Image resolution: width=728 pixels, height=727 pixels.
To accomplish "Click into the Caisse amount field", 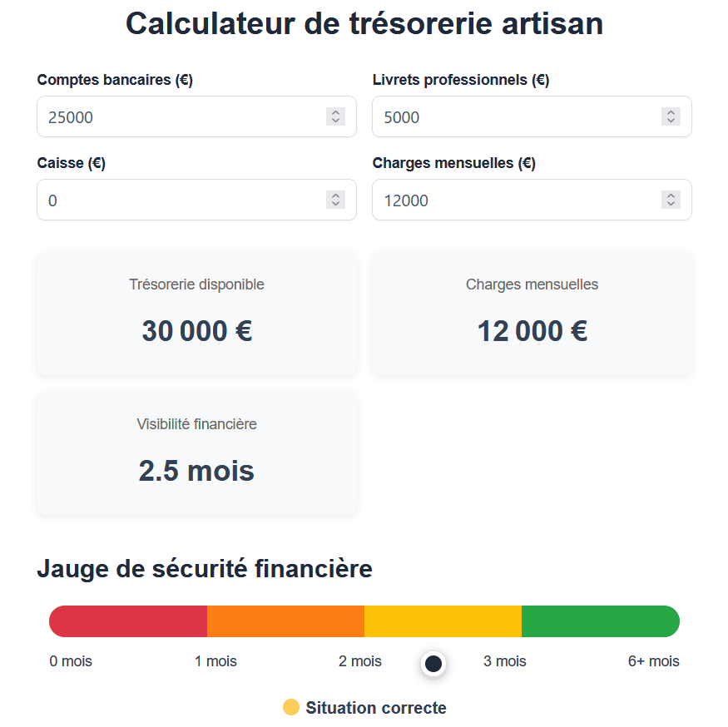I will click(x=197, y=200).
